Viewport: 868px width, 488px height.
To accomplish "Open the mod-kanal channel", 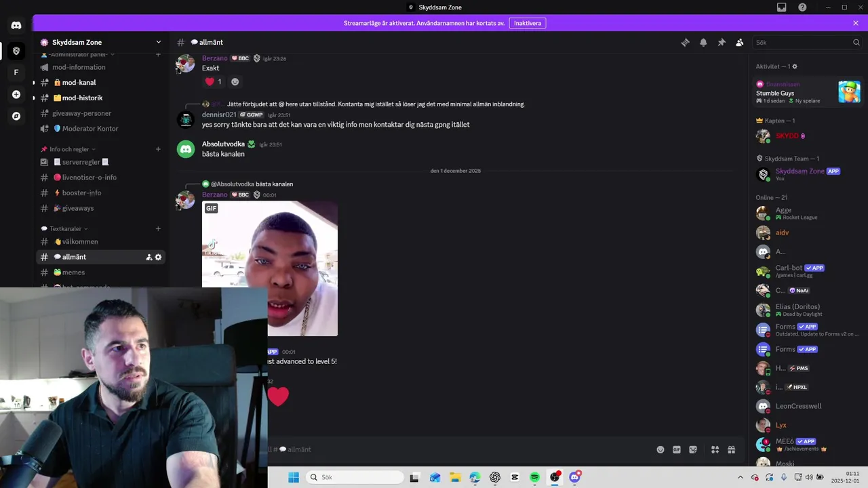I will click(100, 83).
